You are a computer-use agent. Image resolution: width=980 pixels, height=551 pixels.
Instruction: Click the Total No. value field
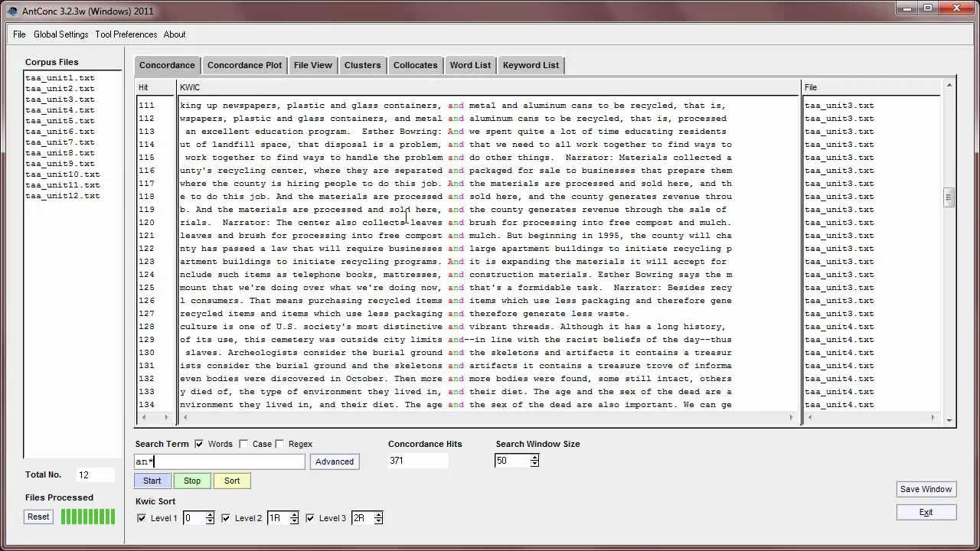click(x=96, y=475)
